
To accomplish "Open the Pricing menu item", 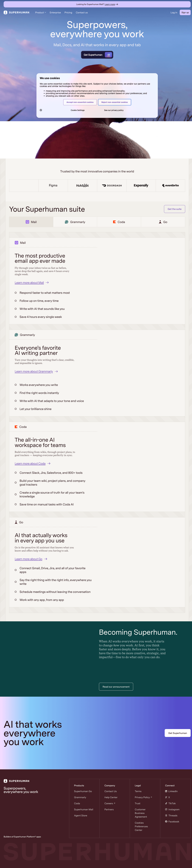I will click(68, 12).
